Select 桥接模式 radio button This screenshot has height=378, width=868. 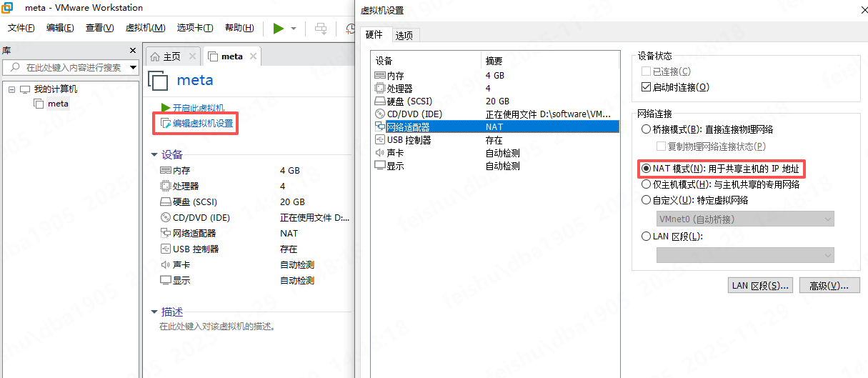(647, 129)
